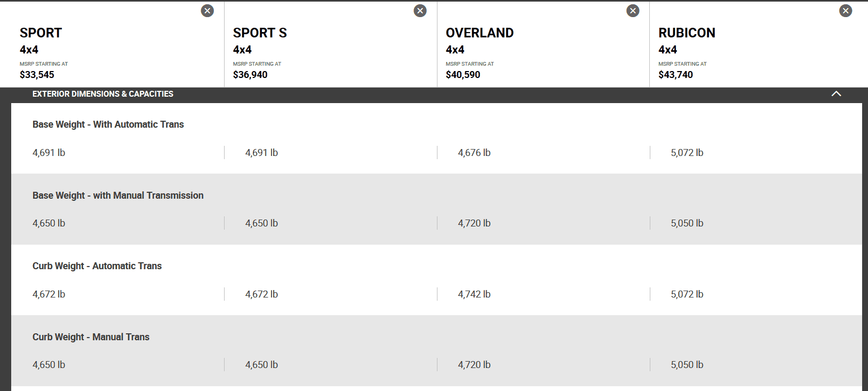Select the SPORT S trim title
This screenshot has height=391, width=868.
click(x=260, y=33)
